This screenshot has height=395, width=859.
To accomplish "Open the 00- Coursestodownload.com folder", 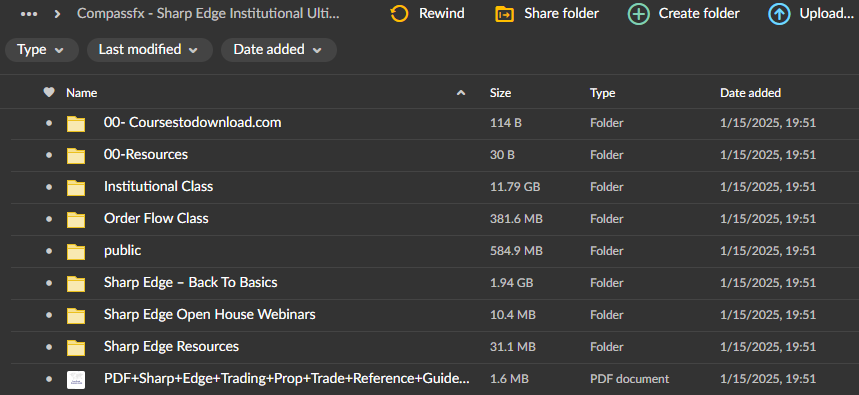I will click(x=192, y=123).
